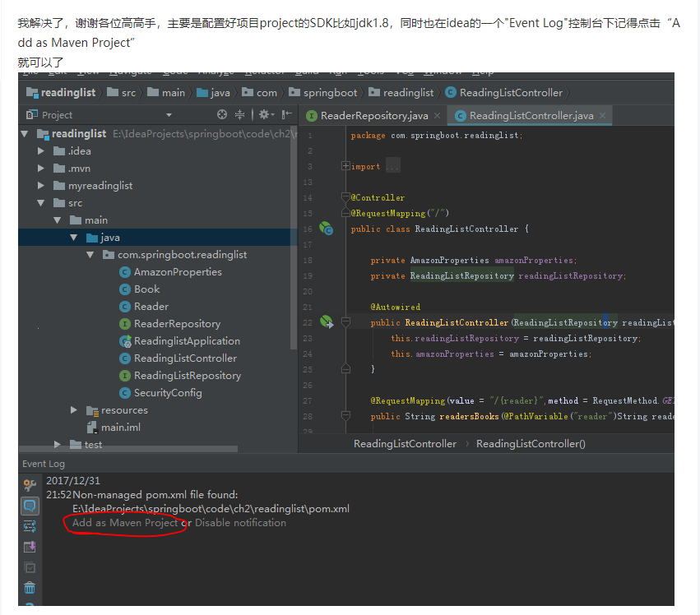Expand the myreadinglist folder
Viewport: 700px width, 615px height.
click(41, 185)
